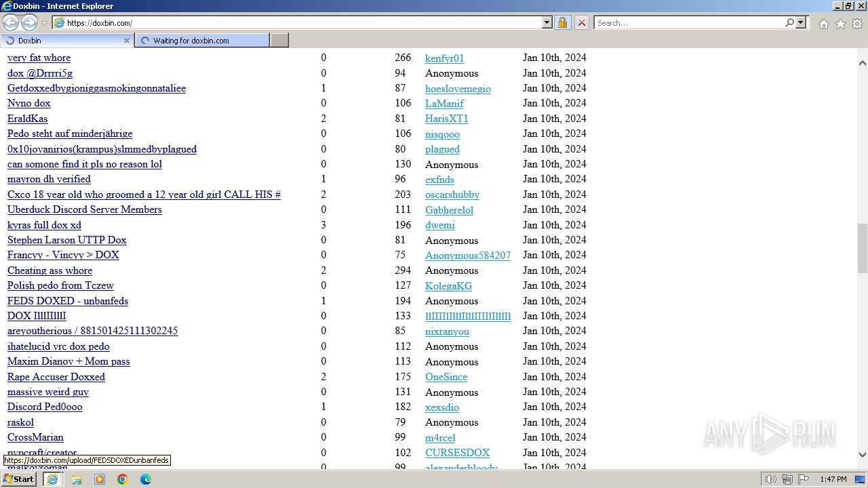Screen dimensions: 868x488
Task: Open user profile 'LaManif'
Action: click(x=445, y=104)
